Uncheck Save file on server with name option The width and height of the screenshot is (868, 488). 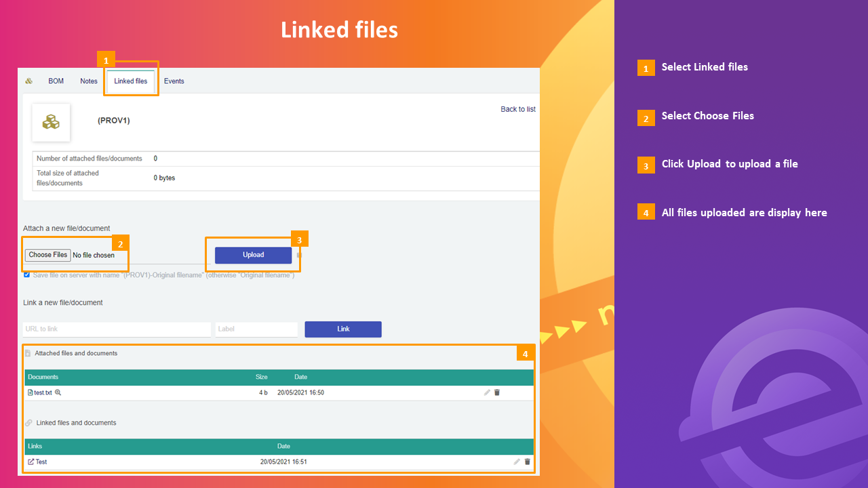26,274
